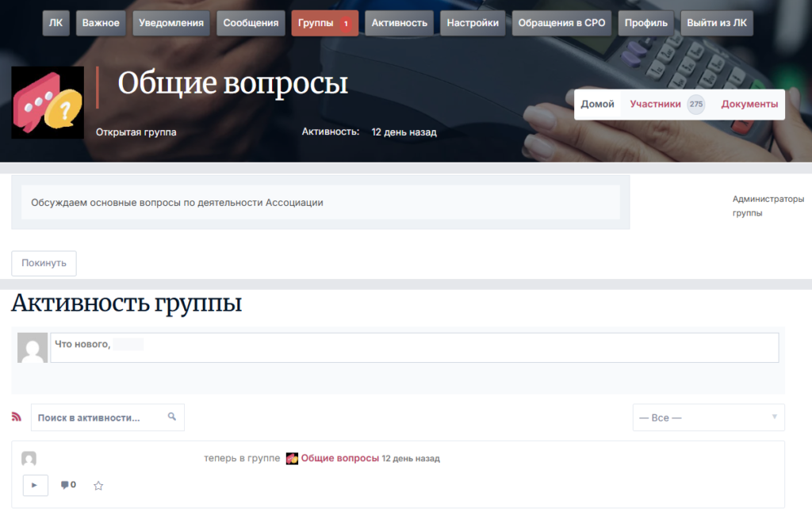Click the search magnifier icon
This screenshot has height=515, width=812.
click(172, 417)
